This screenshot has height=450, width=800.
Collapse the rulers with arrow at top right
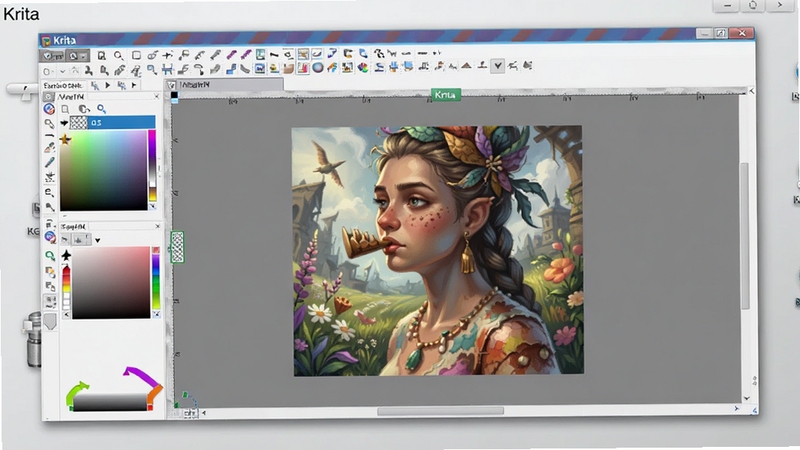click(x=751, y=91)
